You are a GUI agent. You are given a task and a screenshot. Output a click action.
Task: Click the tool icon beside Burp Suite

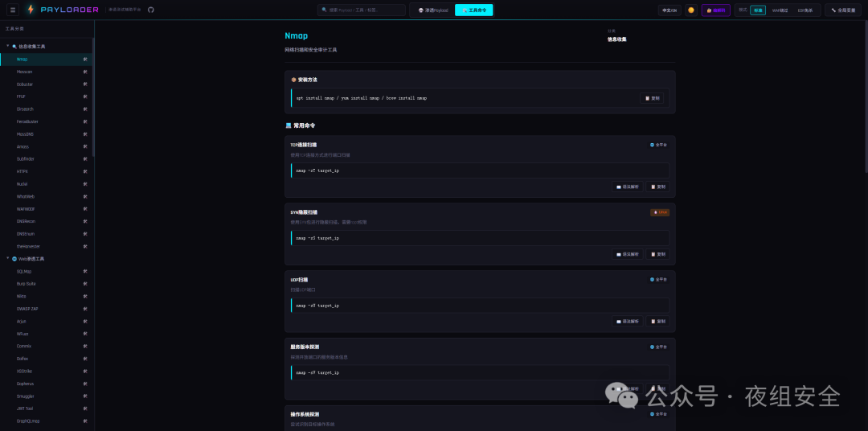(85, 284)
